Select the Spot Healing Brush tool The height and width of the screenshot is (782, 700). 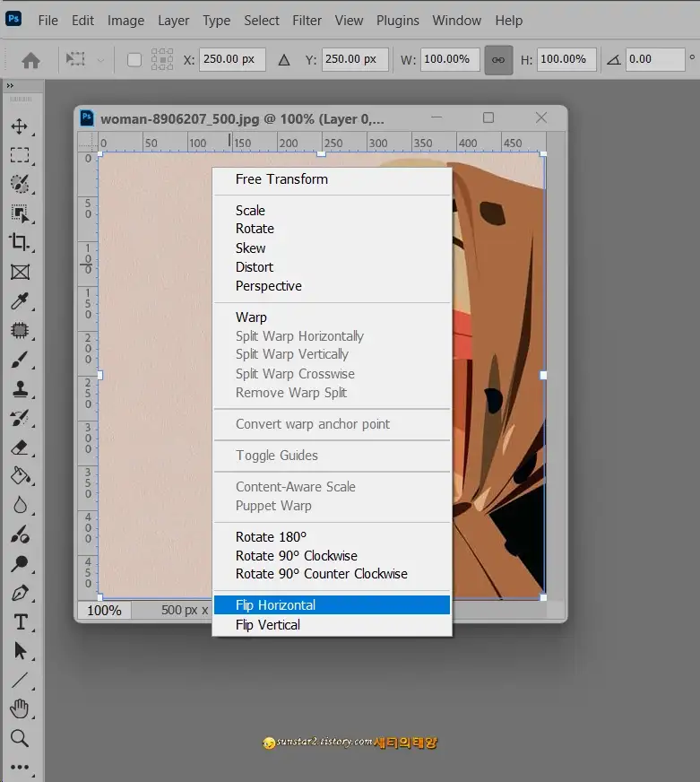coord(20,330)
